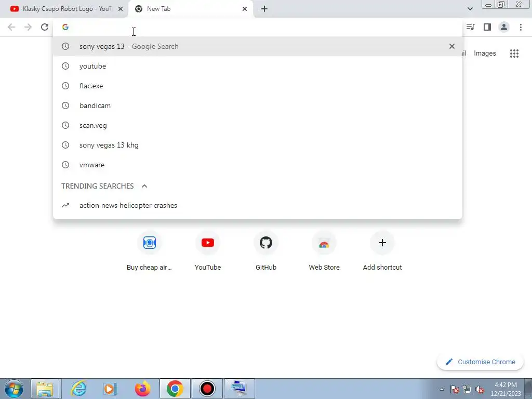Close the Klasky Csupo YouTube tab
This screenshot has height=399, width=532.
pyautogui.click(x=121, y=9)
